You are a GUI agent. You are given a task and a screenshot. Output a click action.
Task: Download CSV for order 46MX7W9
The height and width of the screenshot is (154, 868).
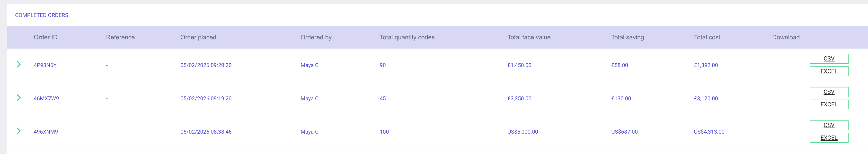pos(829,92)
